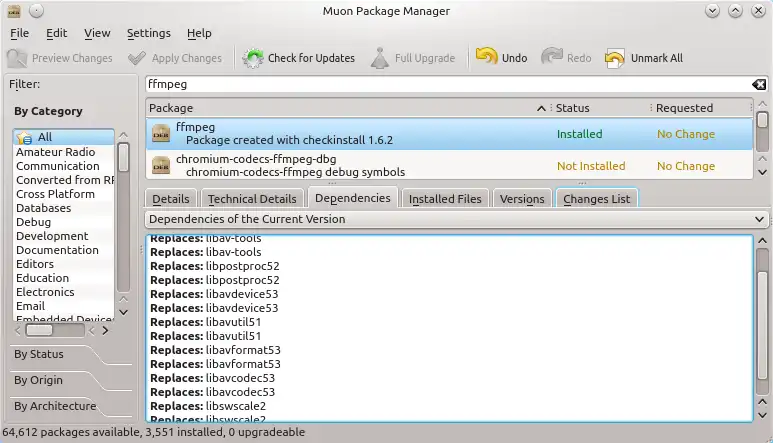
Task: Open the Help menu
Action: click(199, 33)
